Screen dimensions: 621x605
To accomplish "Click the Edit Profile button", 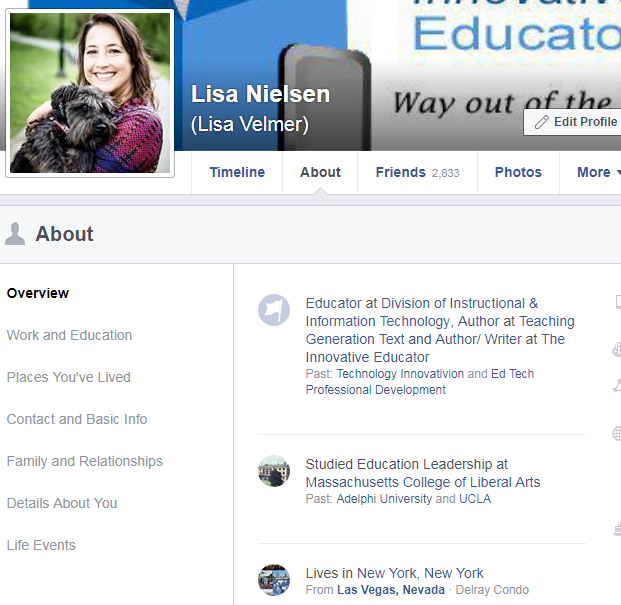I will [572, 122].
